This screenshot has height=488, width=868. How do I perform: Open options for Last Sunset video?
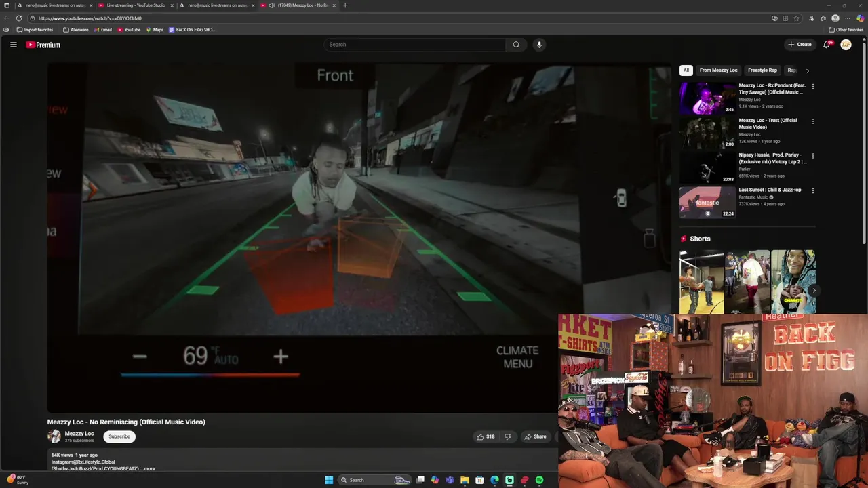coord(812,191)
